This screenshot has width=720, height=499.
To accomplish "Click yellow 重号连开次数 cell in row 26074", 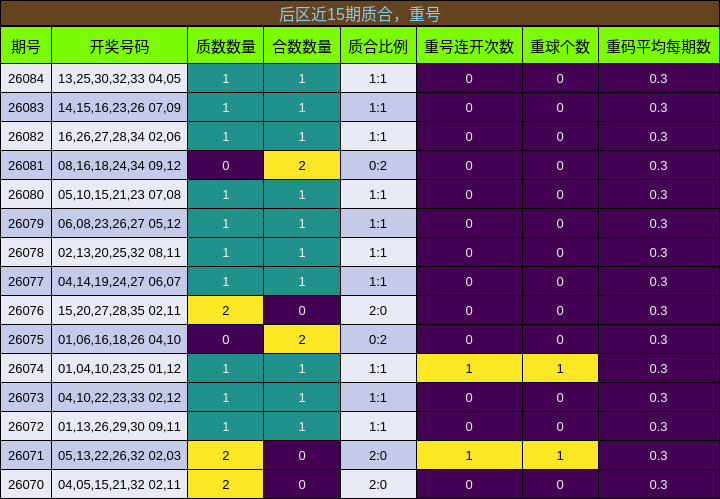I will click(469, 368).
